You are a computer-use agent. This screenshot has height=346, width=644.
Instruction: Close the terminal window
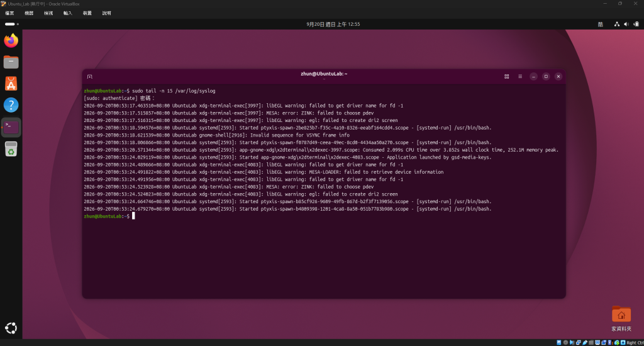pyautogui.click(x=558, y=76)
